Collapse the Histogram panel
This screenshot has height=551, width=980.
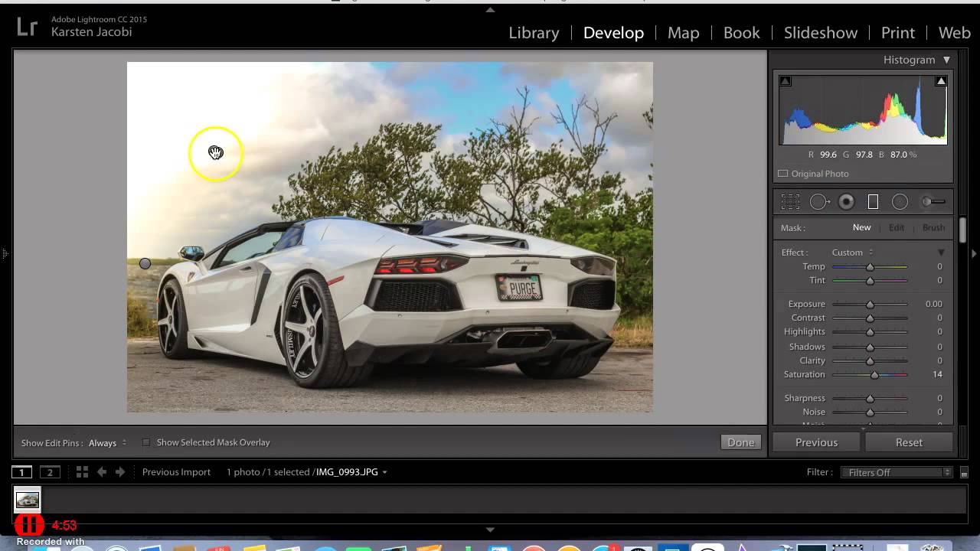[946, 60]
